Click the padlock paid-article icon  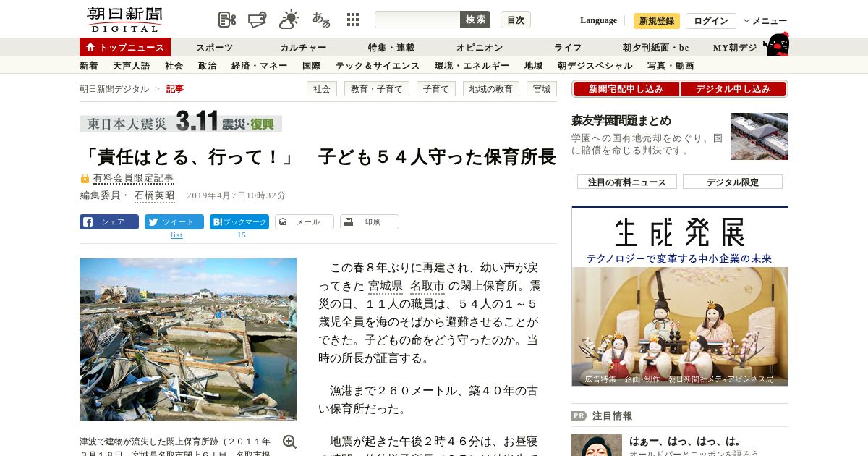click(85, 178)
